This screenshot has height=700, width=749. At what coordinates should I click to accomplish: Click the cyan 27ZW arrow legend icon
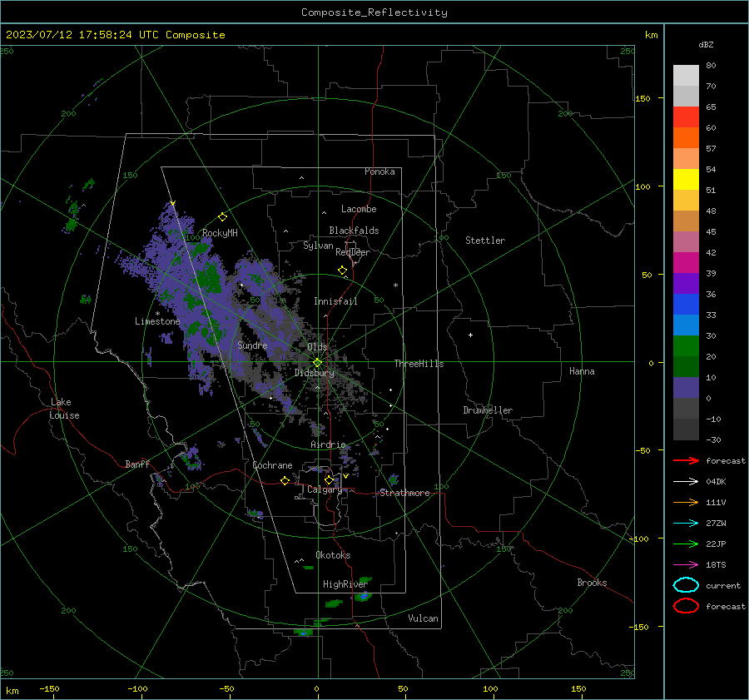pyautogui.click(x=686, y=524)
